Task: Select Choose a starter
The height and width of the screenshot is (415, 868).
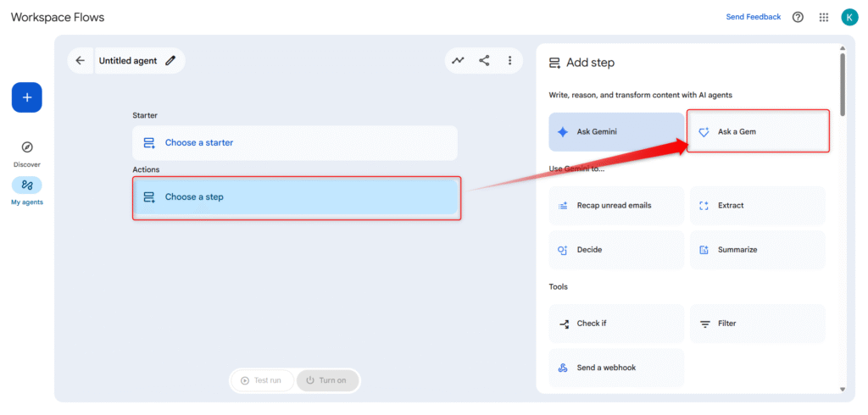Action: 294,143
